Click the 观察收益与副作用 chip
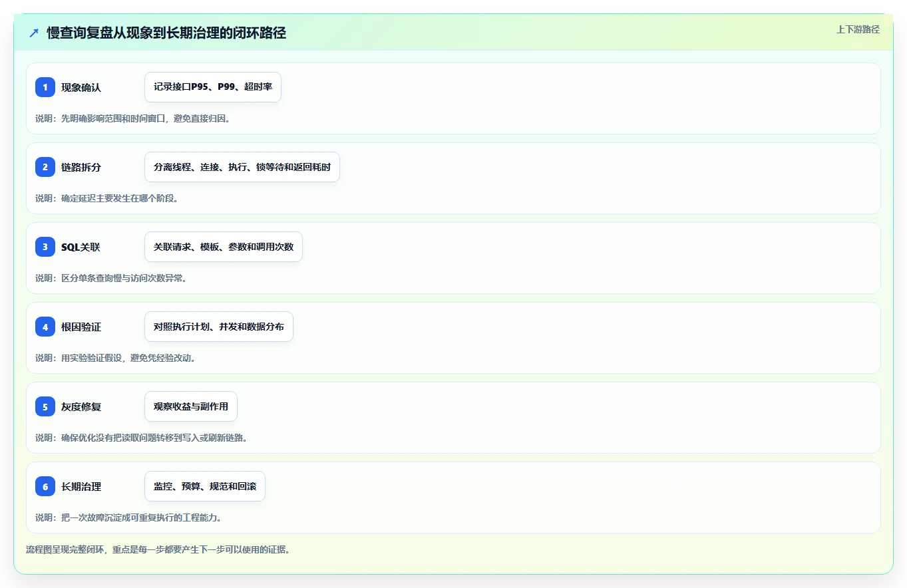This screenshot has height=588, width=907. click(x=191, y=406)
